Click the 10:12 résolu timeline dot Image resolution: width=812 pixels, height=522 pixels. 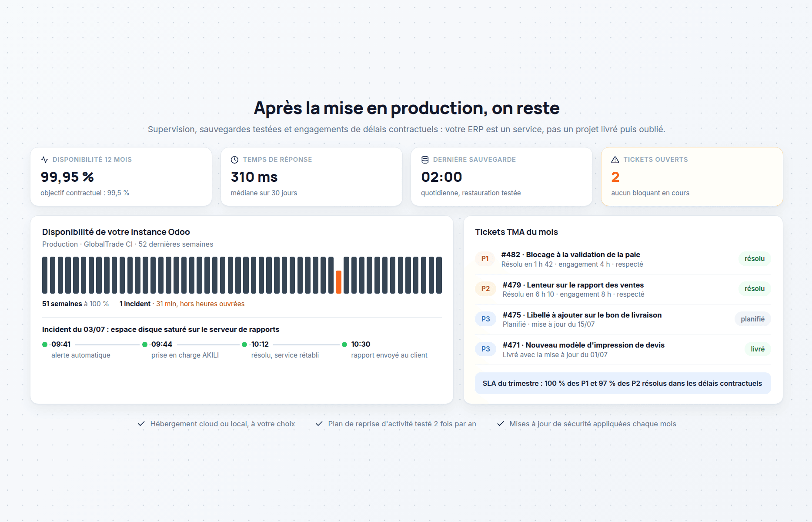coord(244,345)
